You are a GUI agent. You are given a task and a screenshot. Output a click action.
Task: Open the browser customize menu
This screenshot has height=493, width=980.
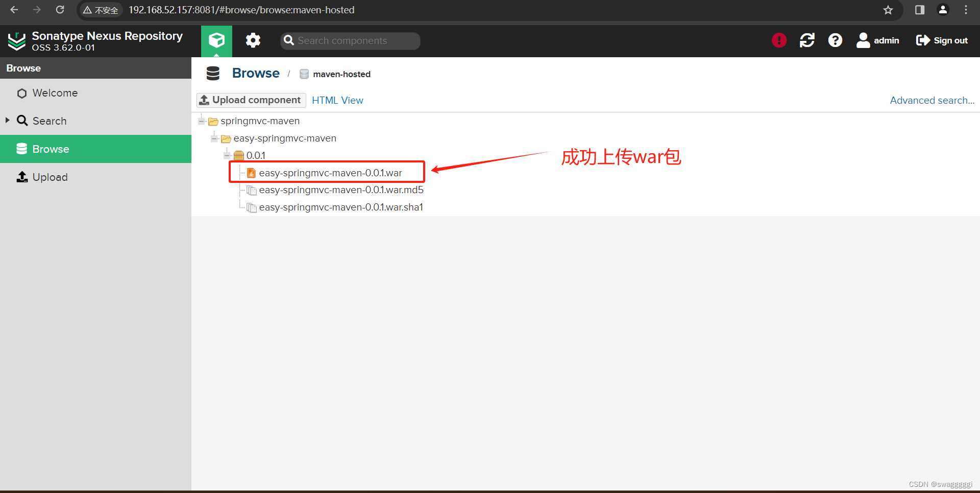966,10
